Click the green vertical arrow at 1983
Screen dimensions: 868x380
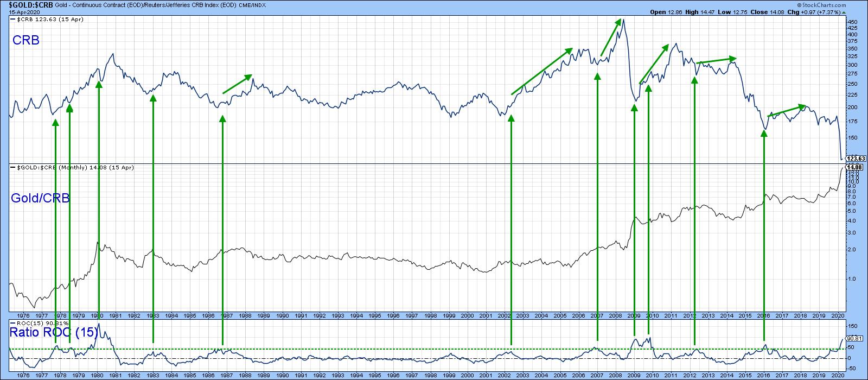[x=153, y=217]
